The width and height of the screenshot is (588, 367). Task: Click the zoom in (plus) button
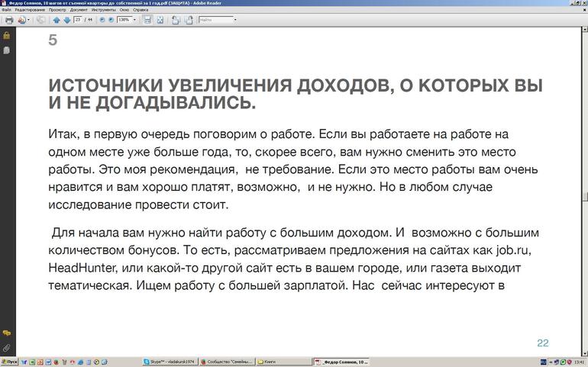[111, 20]
